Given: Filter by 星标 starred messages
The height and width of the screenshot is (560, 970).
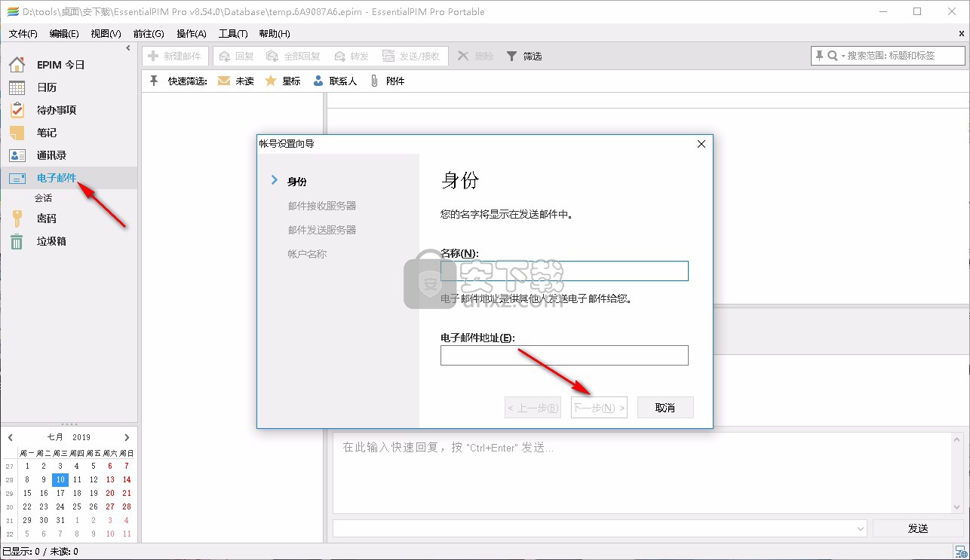Looking at the screenshot, I should (283, 81).
